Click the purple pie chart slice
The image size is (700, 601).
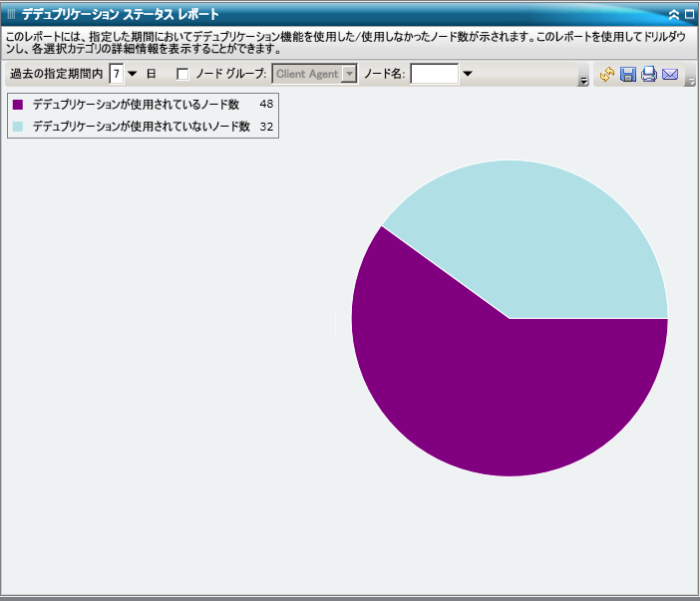(x=479, y=399)
